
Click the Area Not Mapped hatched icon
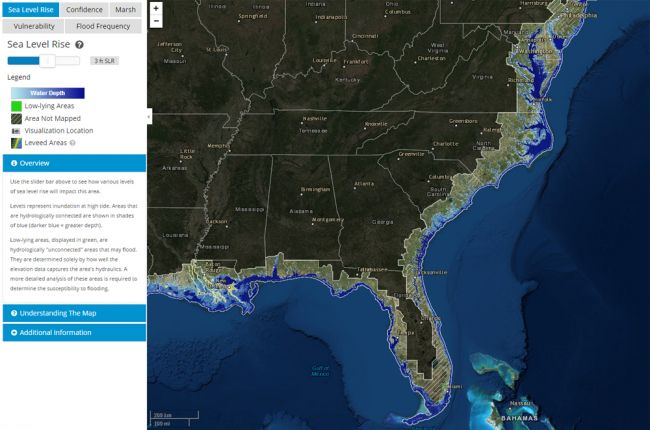(x=15, y=118)
